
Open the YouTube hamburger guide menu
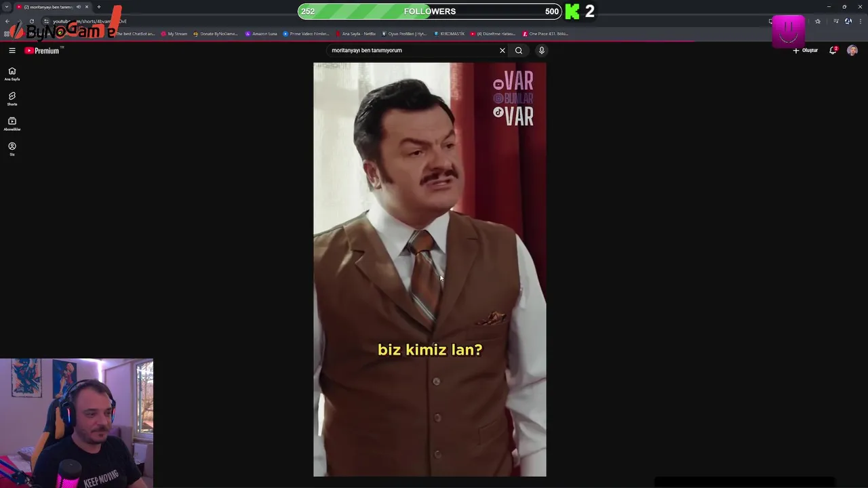point(12,50)
